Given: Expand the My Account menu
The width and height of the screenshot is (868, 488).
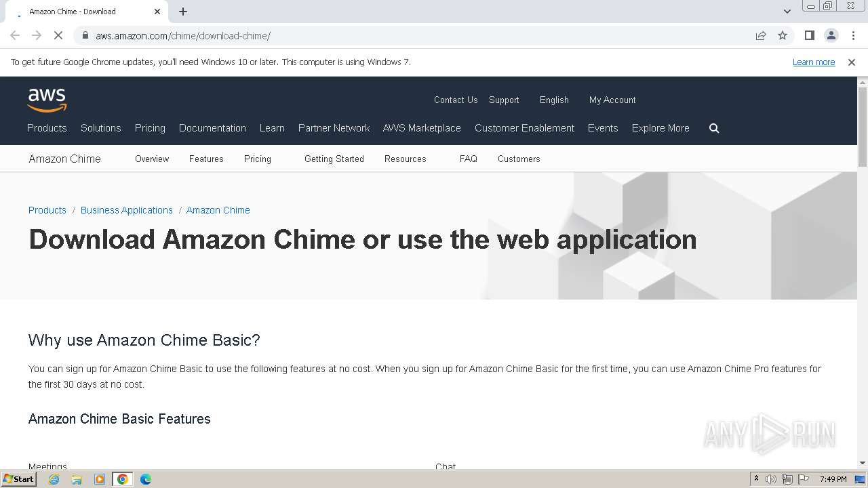Looking at the screenshot, I should click(x=612, y=100).
